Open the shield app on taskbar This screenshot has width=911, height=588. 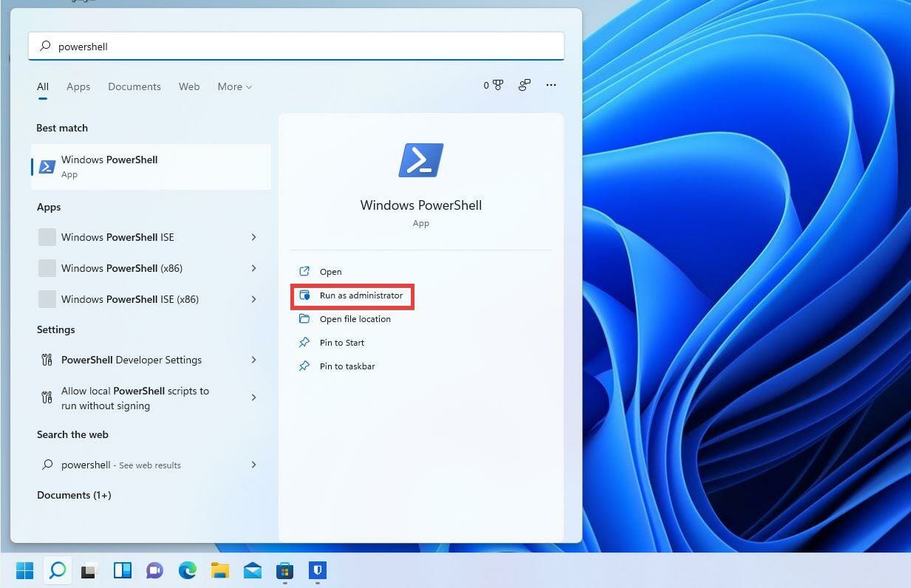point(317,570)
